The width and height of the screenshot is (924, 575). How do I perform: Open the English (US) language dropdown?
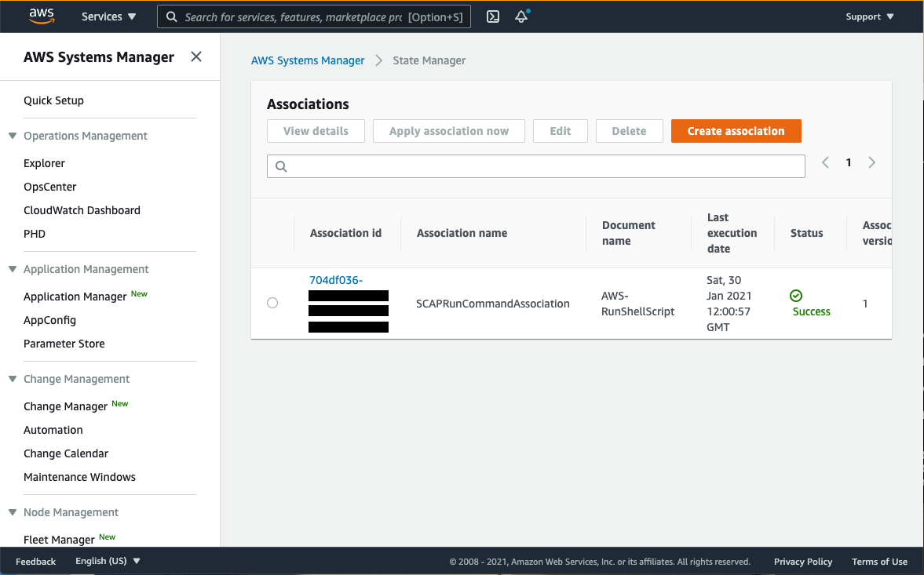[107, 561]
